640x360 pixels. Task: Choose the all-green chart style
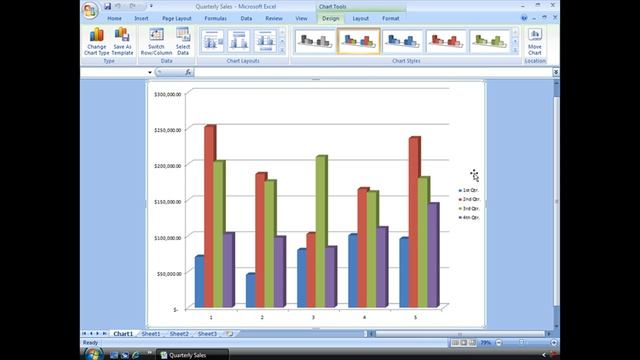click(x=490, y=41)
